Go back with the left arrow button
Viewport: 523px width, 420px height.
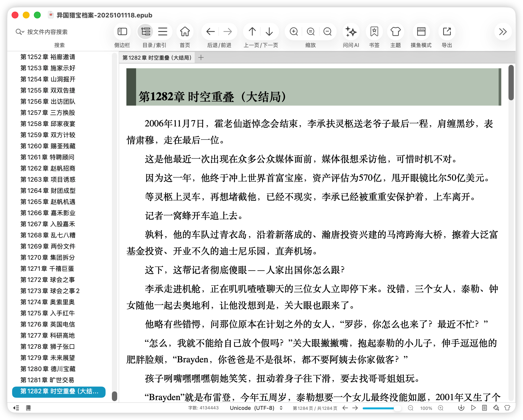(x=210, y=31)
